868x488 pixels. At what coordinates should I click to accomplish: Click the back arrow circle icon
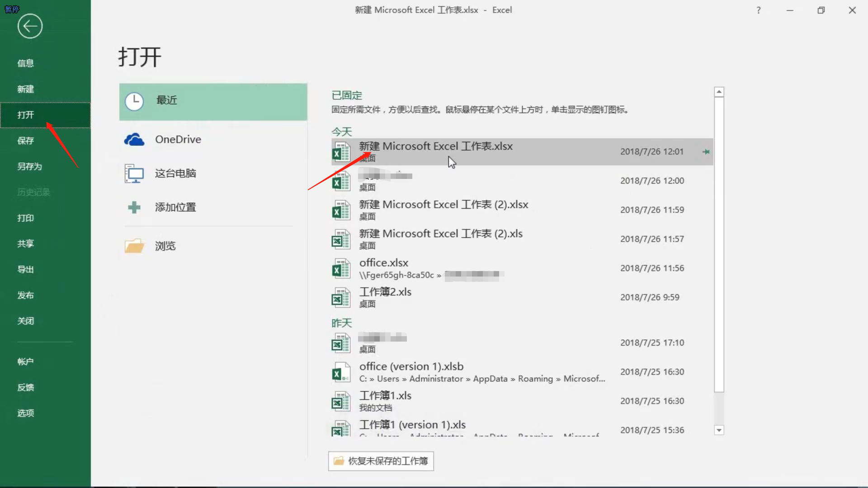pos(30,26)
